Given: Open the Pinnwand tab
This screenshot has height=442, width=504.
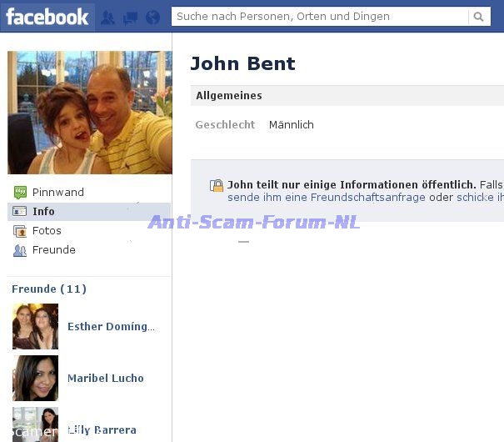Looking at the screenshot, I should tap(57, 193).
